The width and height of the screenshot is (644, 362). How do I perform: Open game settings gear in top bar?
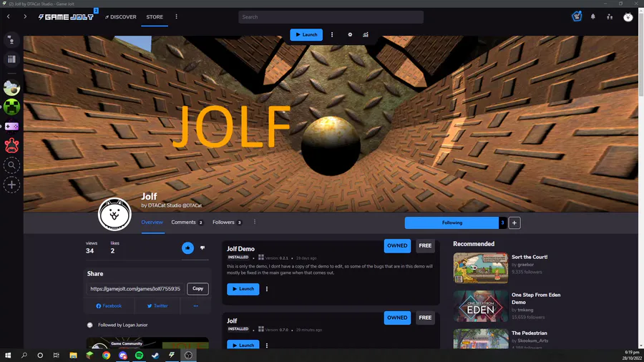point(350,34)
